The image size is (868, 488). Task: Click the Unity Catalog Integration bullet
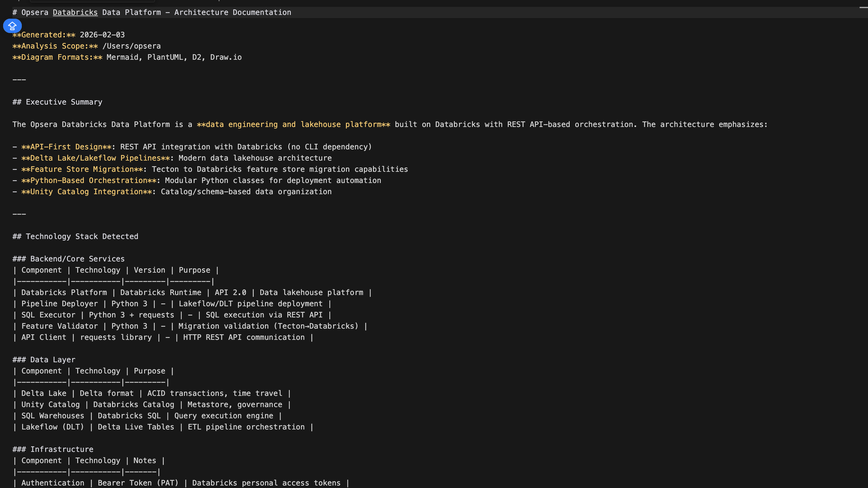tap(87, 192)
